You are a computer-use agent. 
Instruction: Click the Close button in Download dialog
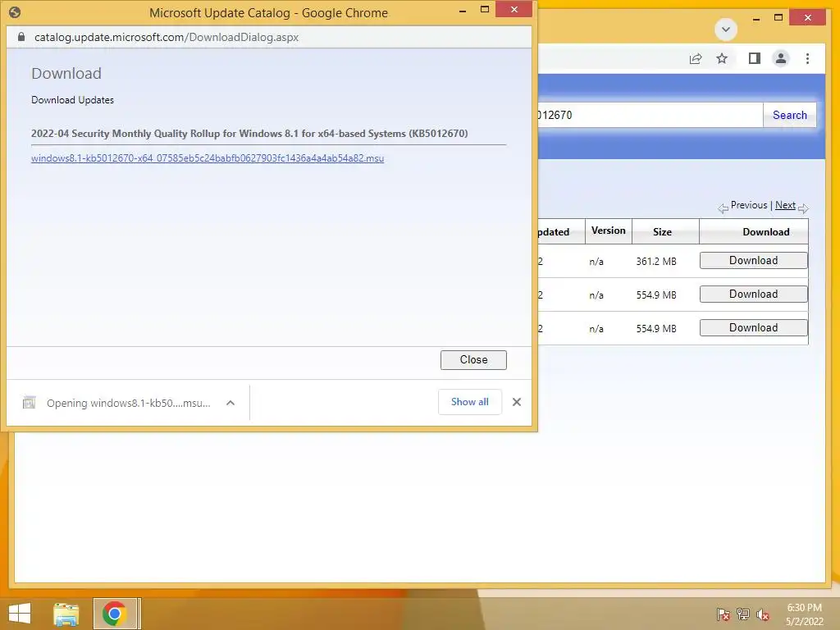pyautogui.click(x=473, y=360)
